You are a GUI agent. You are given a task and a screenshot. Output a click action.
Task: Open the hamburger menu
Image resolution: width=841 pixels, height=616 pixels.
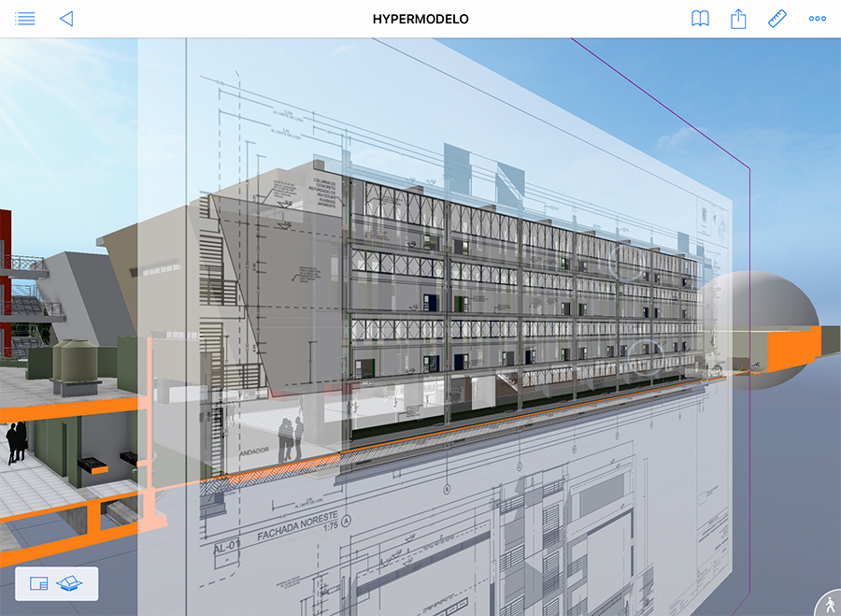[x=25, y=19]
